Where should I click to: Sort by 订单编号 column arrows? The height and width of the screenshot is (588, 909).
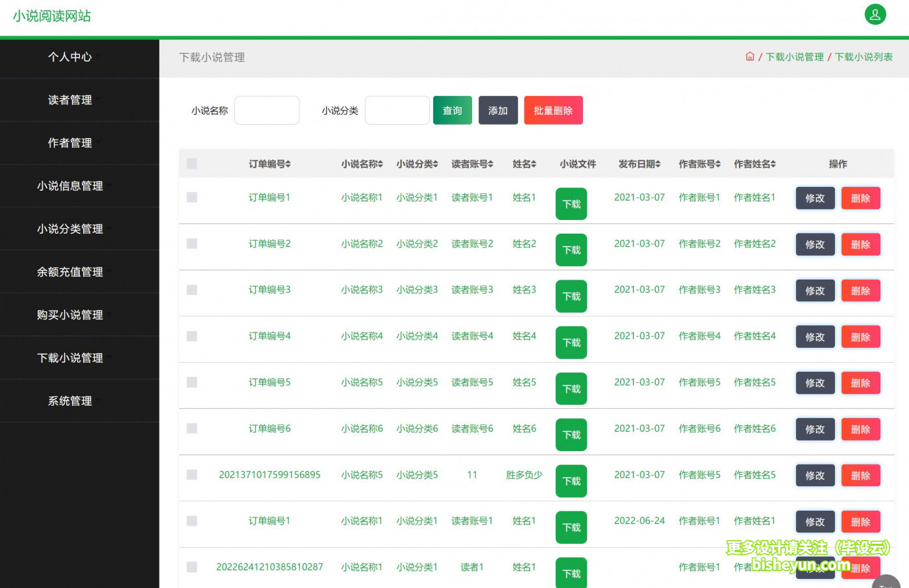(288, 164)
